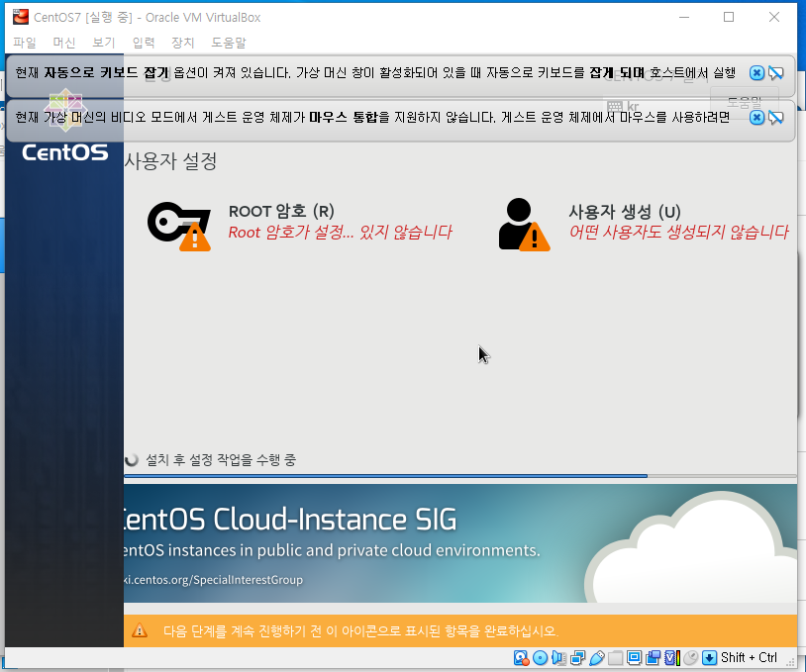Click the 도움말 button in installer
This screenshot has height=672, width=806.
[745, 101]
